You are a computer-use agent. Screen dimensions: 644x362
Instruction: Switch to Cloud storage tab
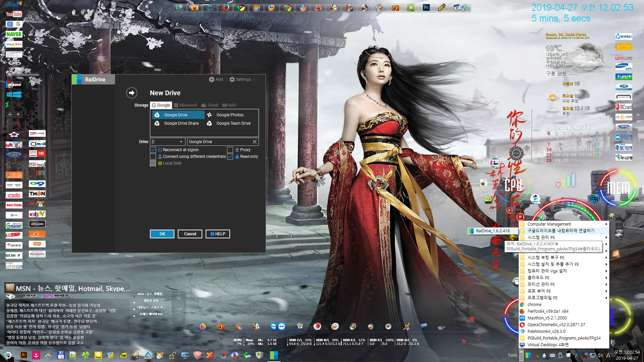pyautogui.click(x=210, y=105)
